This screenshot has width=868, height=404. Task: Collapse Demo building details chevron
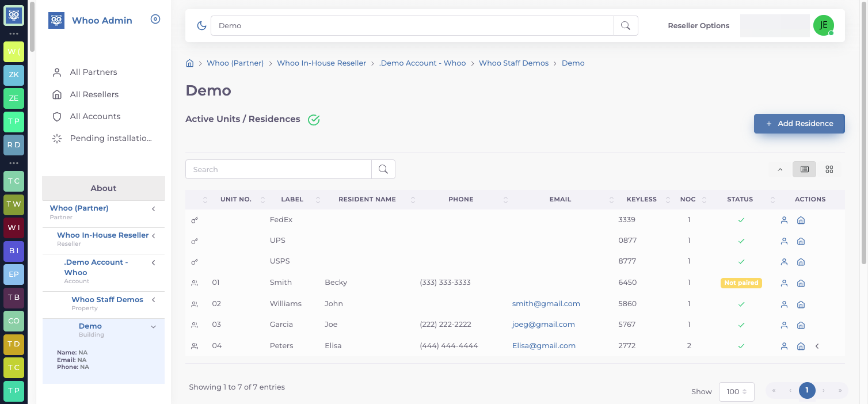click(153, 327)
